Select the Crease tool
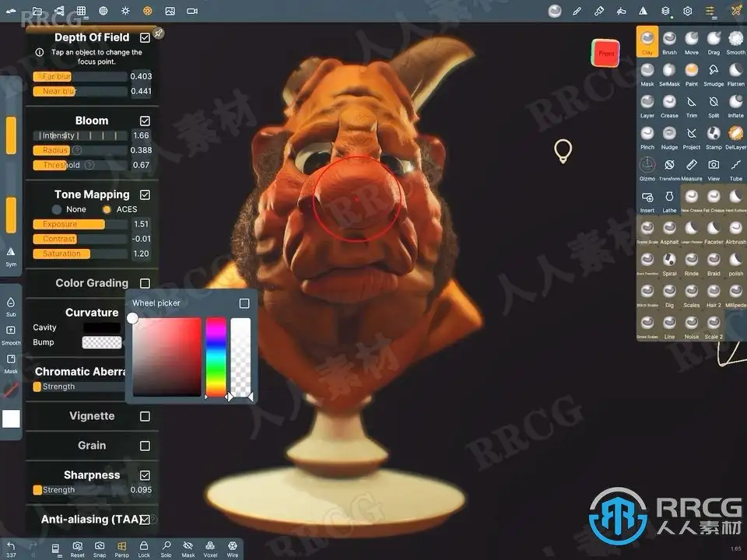 click(669, 105)
